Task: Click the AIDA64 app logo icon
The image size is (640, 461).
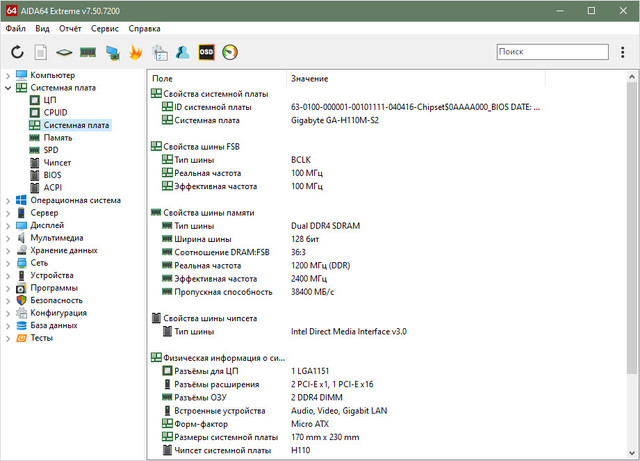Action: 11,11
